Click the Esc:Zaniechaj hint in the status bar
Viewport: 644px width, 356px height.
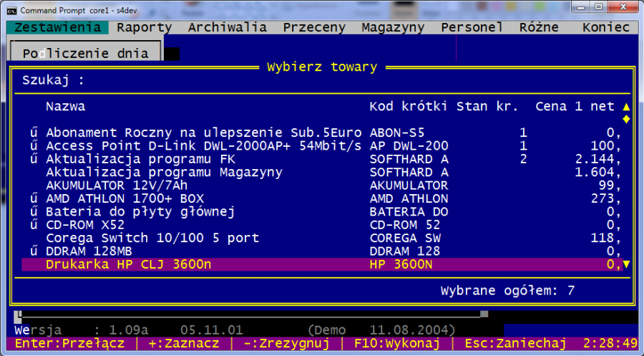pos(515,343)
